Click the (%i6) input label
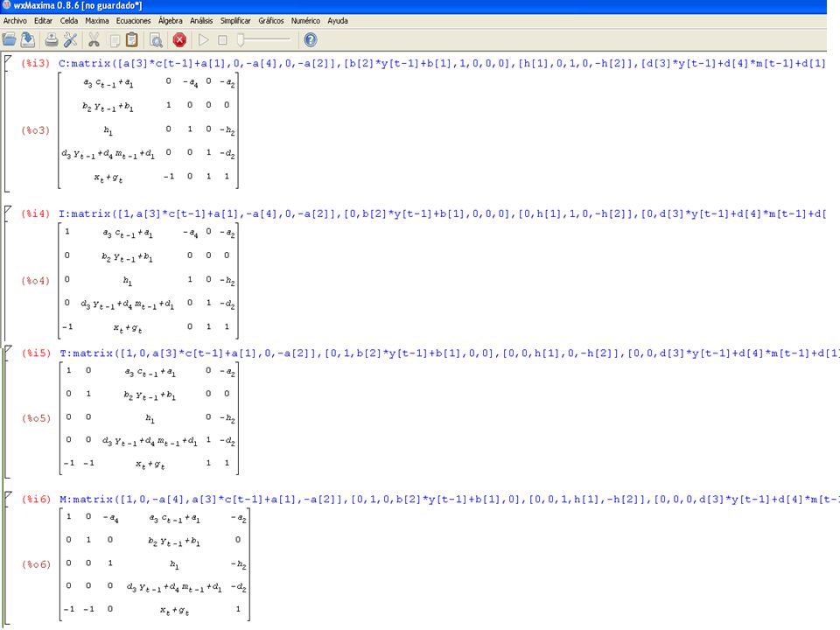Viewport: 840px width, 630px height. [x=36, y=500]
